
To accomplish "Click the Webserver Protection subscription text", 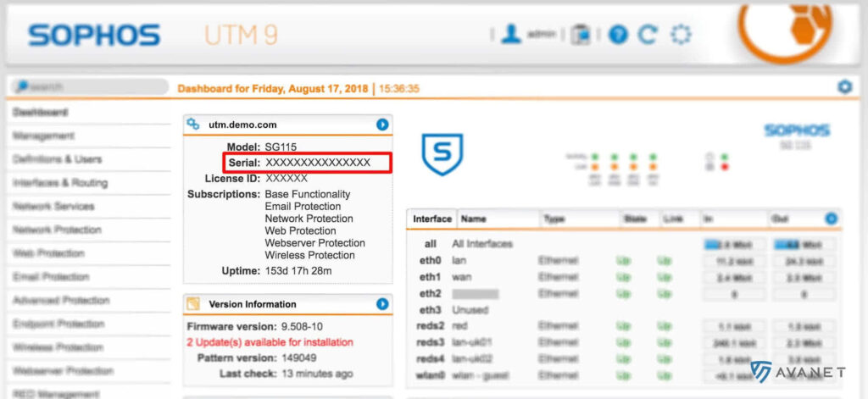I will point(315,243).
